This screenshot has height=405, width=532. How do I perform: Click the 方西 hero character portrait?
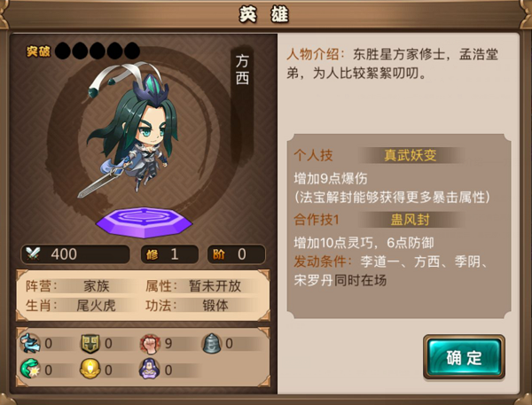click(x=131, y=130)
